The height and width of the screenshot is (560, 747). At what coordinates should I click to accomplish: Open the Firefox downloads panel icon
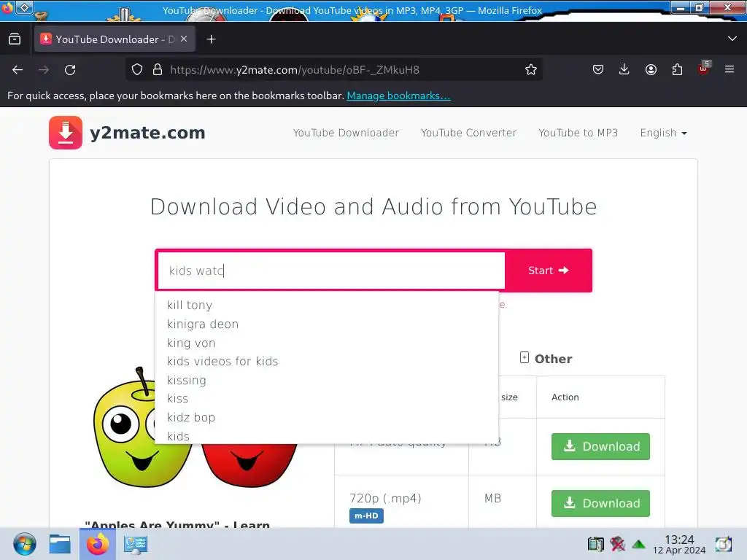tap(624, 70)
